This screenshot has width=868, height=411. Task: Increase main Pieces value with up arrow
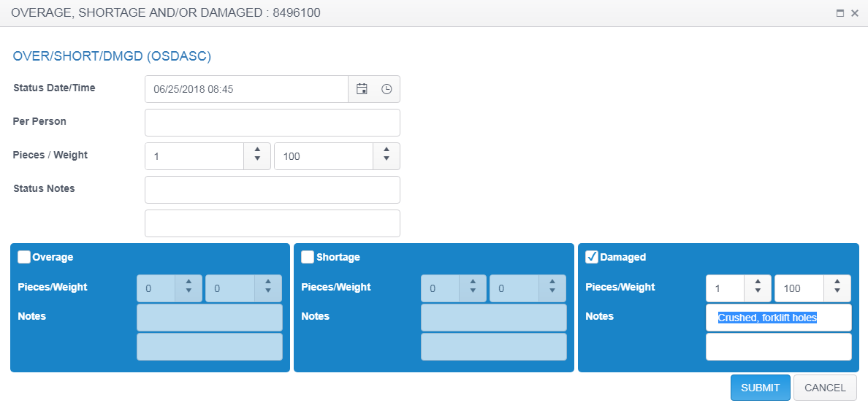[257, 150]
